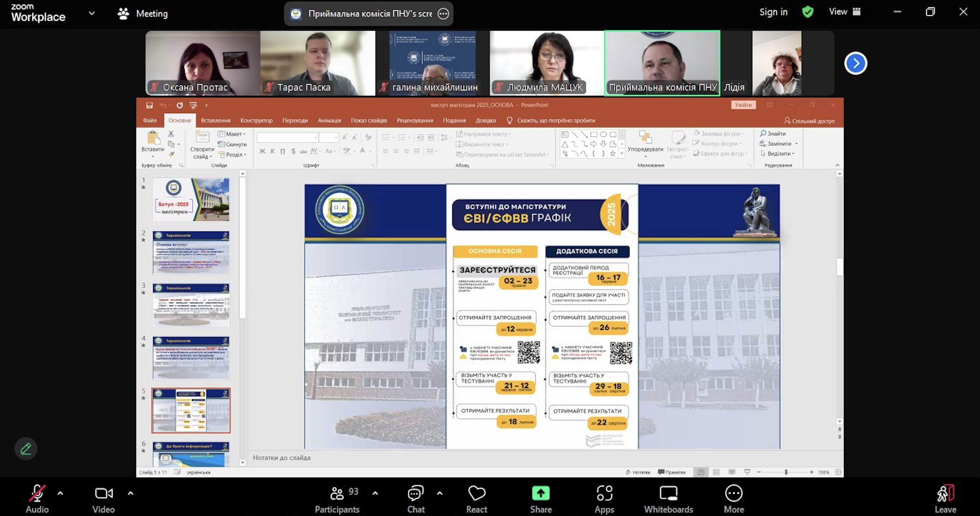Open the Whiteboards icon

point(668,494)
